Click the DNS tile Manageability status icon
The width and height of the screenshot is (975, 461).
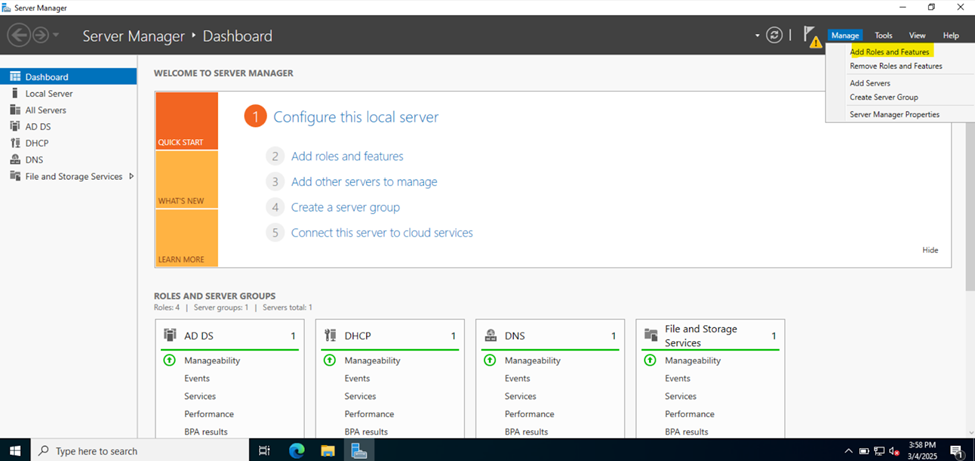tap(490, 360)
